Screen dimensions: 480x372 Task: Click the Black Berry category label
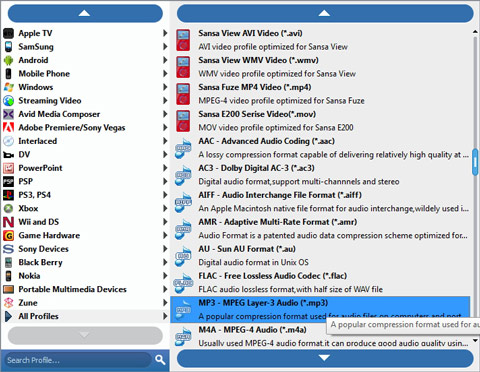40,263
